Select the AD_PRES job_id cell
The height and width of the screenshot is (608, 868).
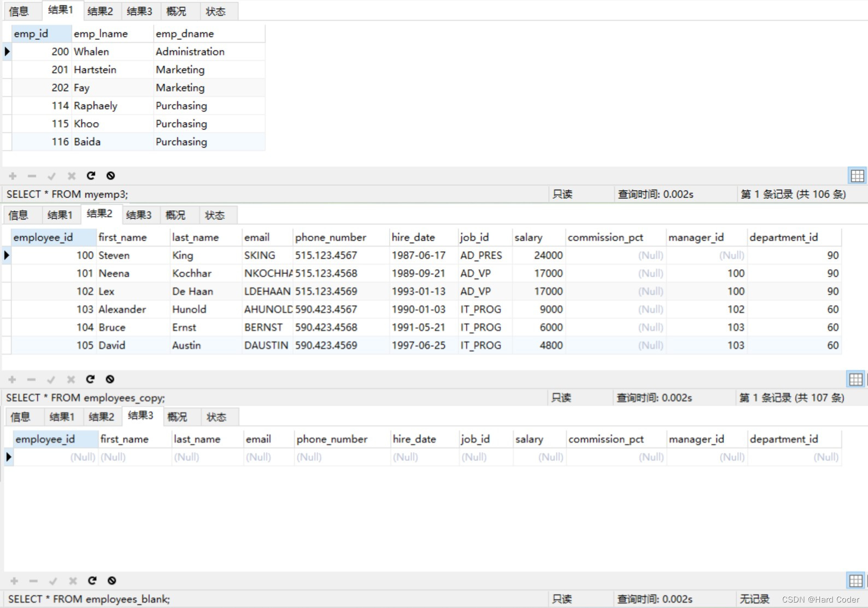tap(485, 256)
